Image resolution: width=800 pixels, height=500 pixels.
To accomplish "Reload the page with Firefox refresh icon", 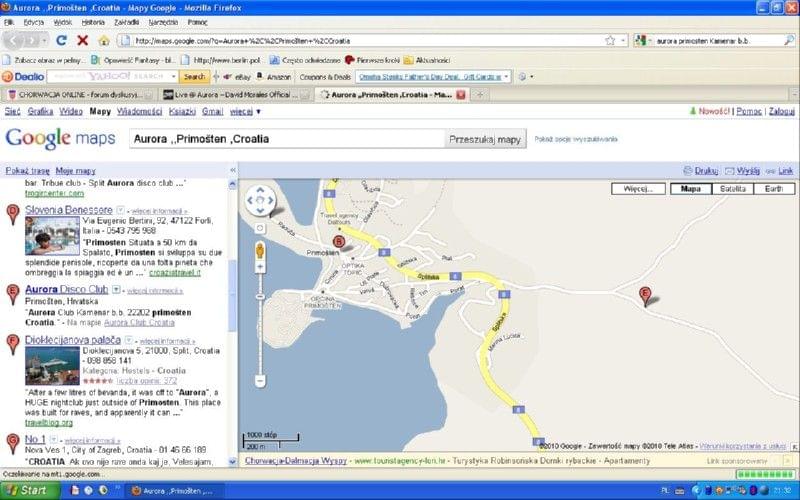I will point(61,40).
